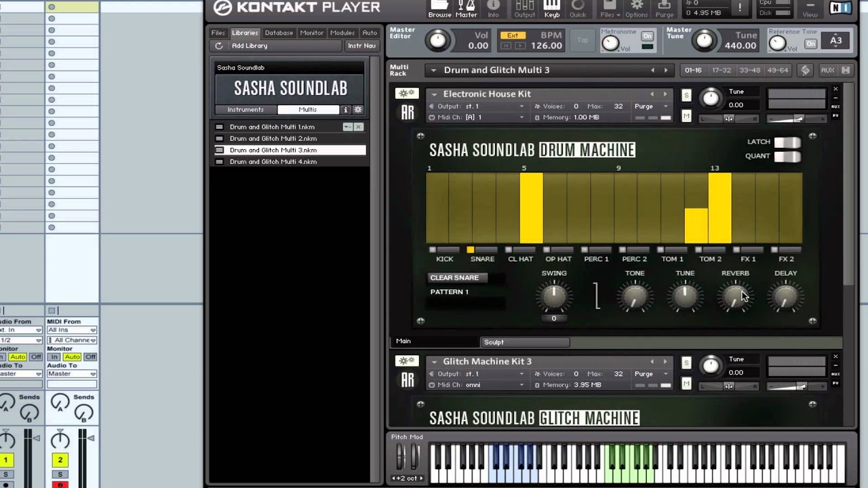Turn the Reference Tone On button
Image resolution: width=868 pixels, height=488 pixels.
(810, 44)
